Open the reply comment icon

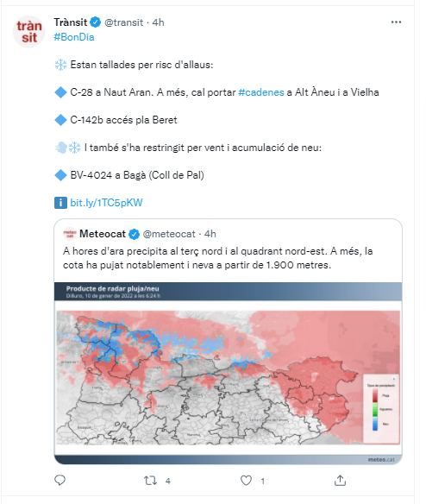click(60, 480)
